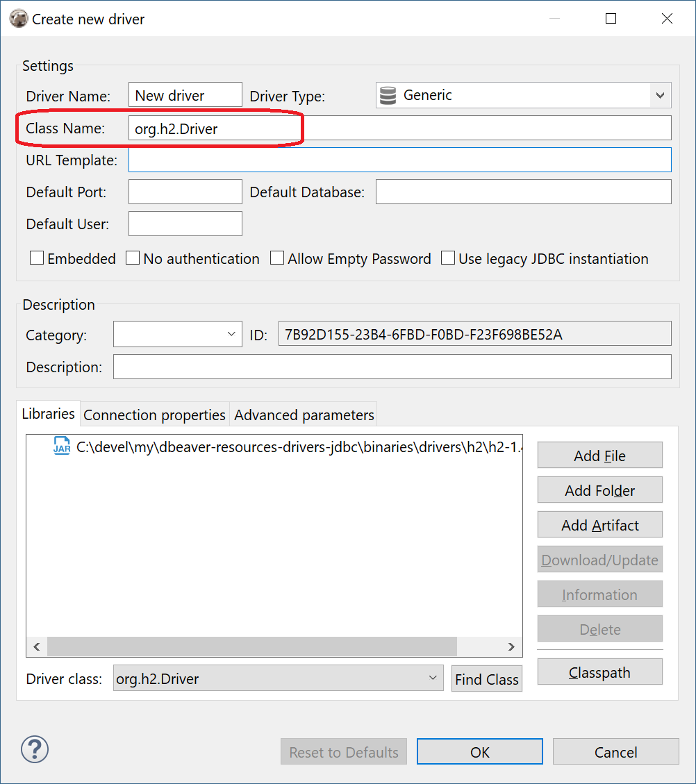Open the Driver Type dropdown
The image size is (696, 784).
pyautogui.click(x=660, y=95)
